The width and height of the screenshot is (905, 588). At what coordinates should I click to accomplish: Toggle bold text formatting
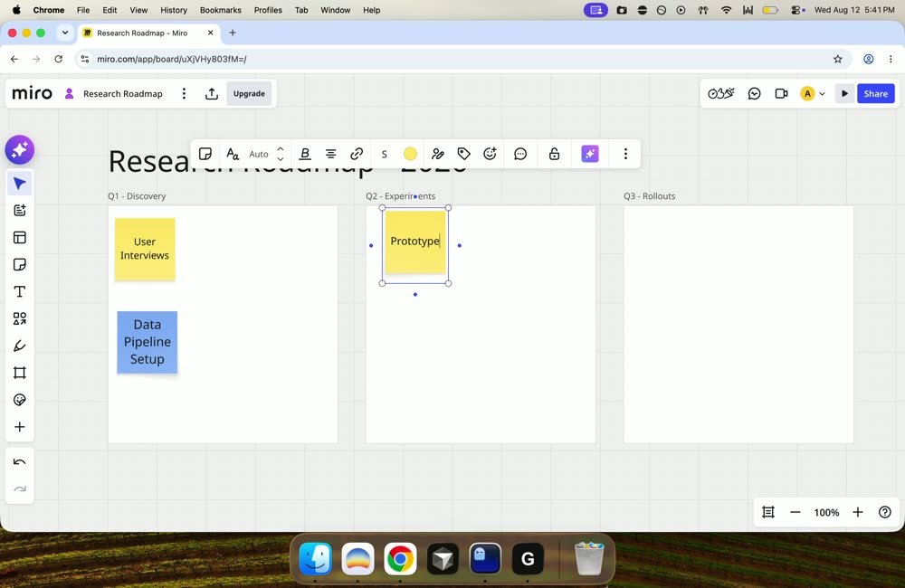click(x=305, y=154)
